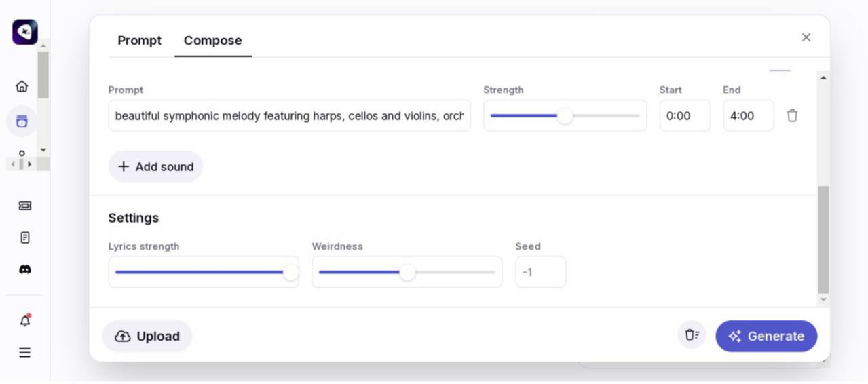Click the Lyrics strength slider handle
Screen dimensions: 868x384
click(290, 272)
